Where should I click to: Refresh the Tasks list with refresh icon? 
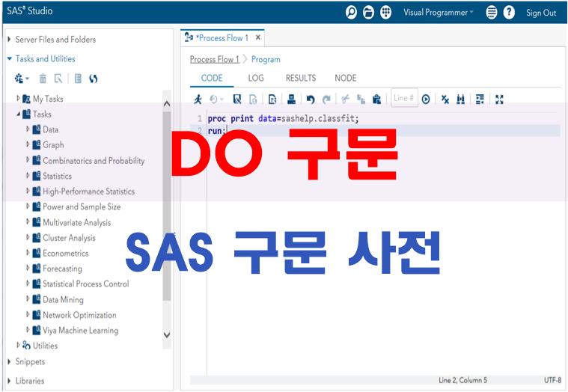tap(94, 79)
